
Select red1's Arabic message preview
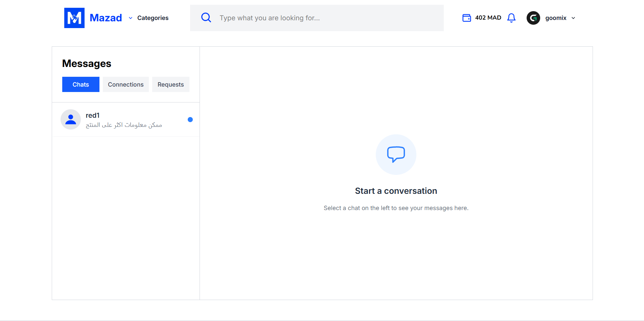(x=124, y=125)
